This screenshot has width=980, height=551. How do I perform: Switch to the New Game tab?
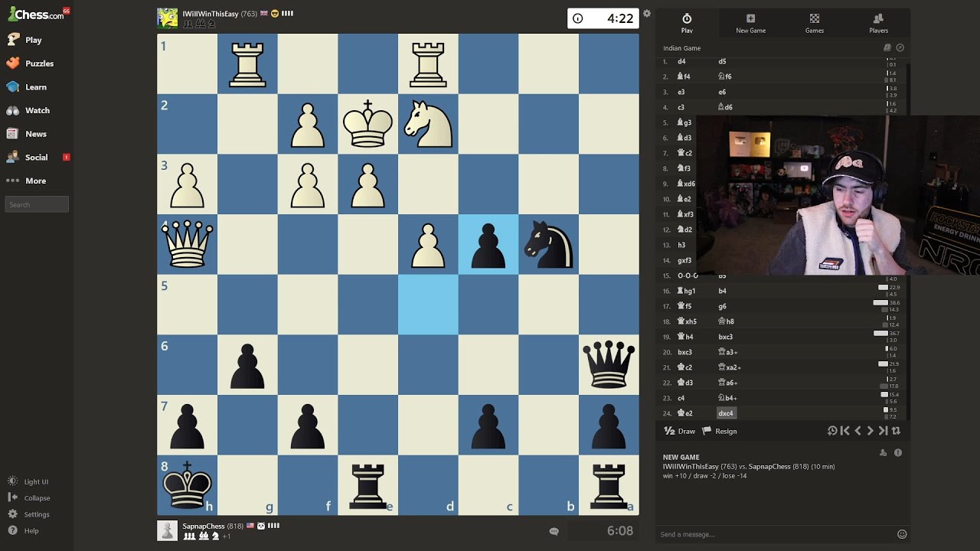pos(750,23)
